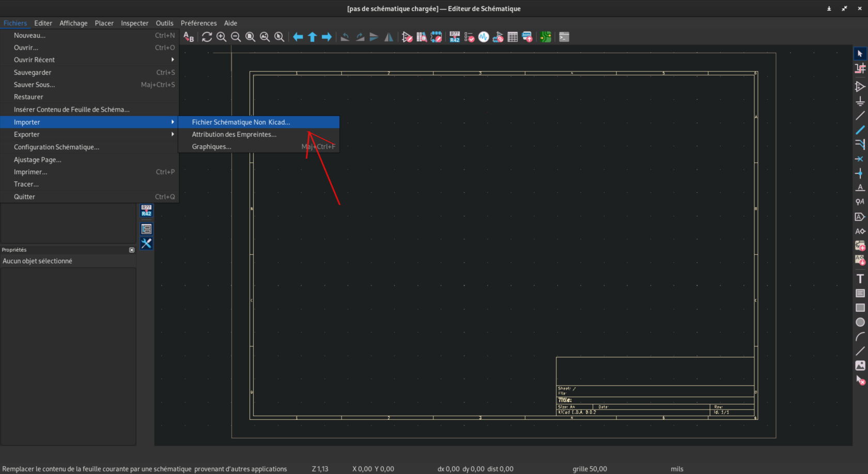Navigate forward with right blue arrow
The height and width of the screenshot is (474, 868).
click(327, 37)
